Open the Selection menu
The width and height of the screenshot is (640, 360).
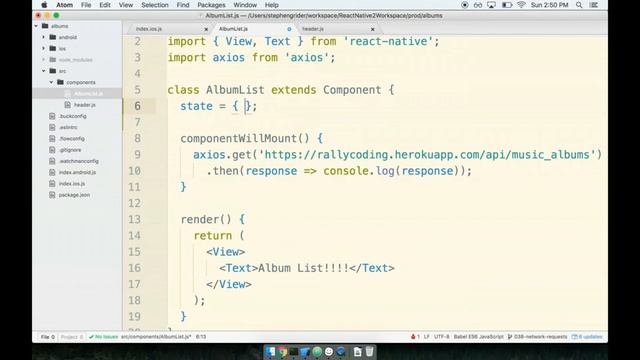click(155, 5)
